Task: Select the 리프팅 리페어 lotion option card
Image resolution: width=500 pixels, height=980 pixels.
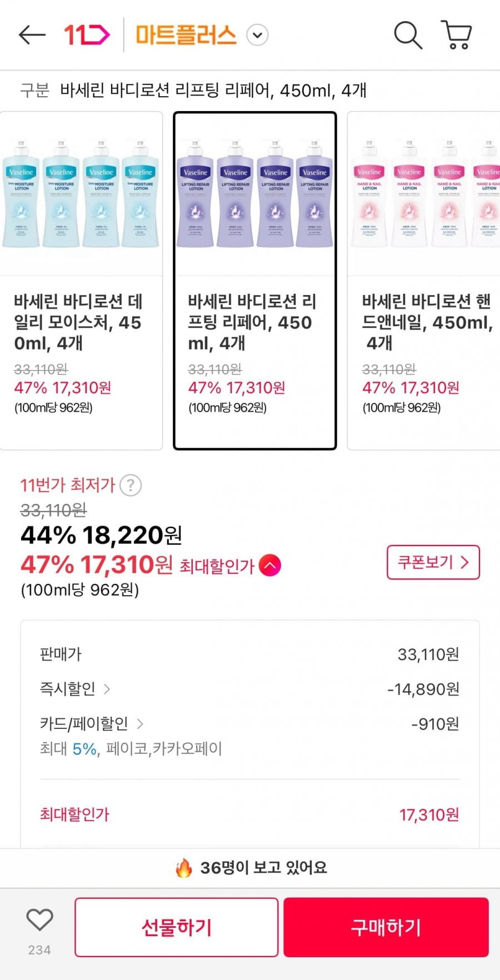Action: 255,356
